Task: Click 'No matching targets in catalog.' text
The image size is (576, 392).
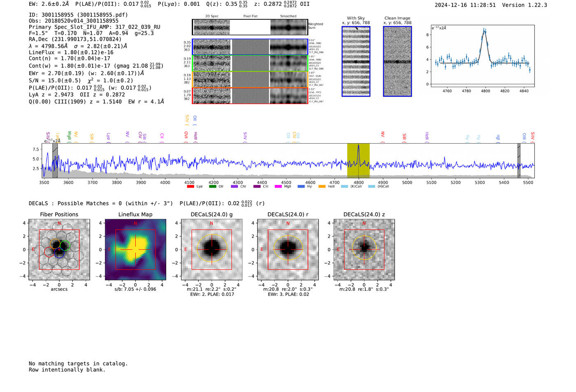Action: pos(78,364)
